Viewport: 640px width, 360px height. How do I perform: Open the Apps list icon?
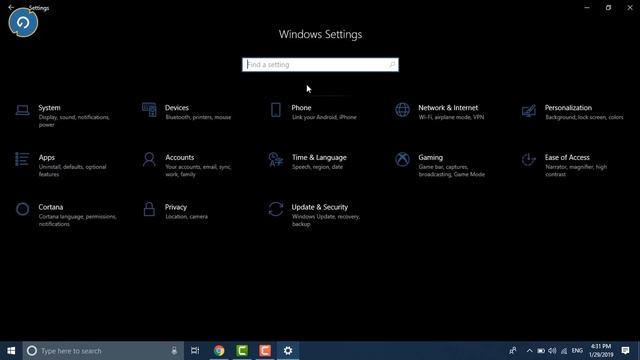(x=22, y=159)
